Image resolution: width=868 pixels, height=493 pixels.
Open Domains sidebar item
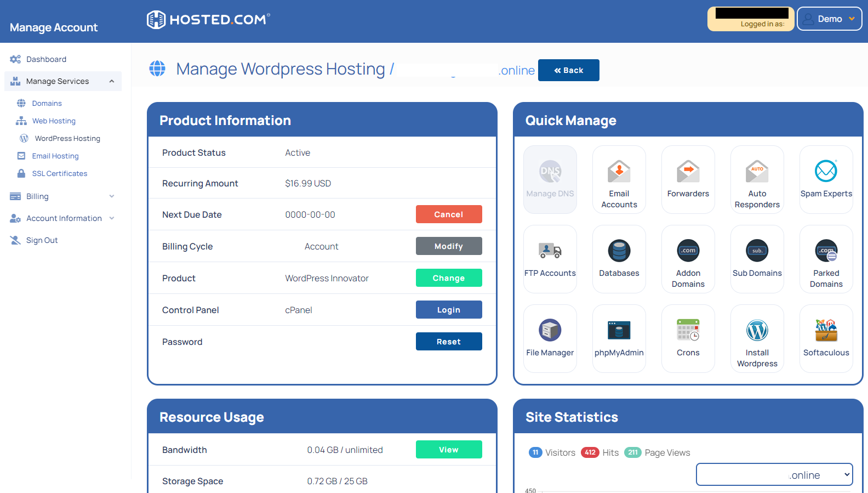coord(47,103)
